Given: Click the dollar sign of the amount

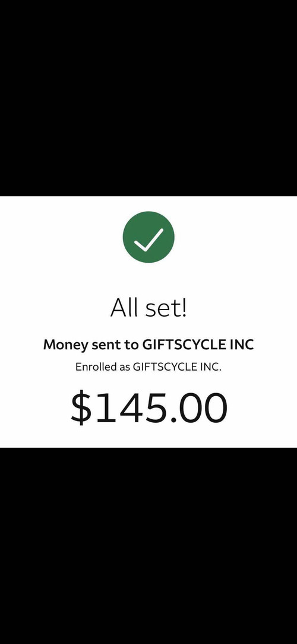Looking at the screenshot, I should click(81, 408).
